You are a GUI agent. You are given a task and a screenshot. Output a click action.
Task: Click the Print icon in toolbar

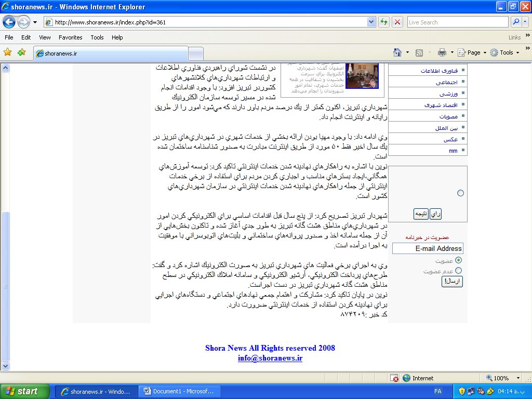click(442, 52)
